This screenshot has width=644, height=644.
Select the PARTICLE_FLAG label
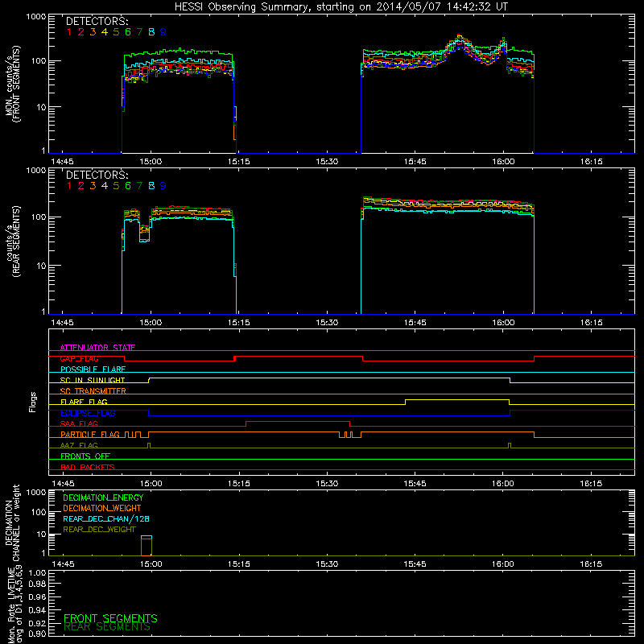[x=90, y=435]
